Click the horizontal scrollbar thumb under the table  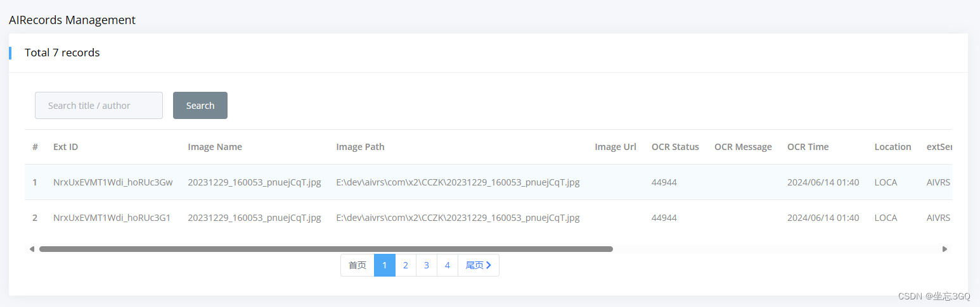pos(326,249)
